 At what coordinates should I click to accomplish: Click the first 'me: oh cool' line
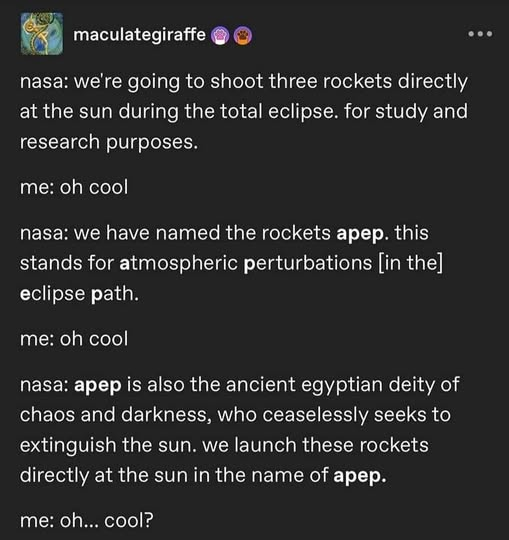[74, 187]
